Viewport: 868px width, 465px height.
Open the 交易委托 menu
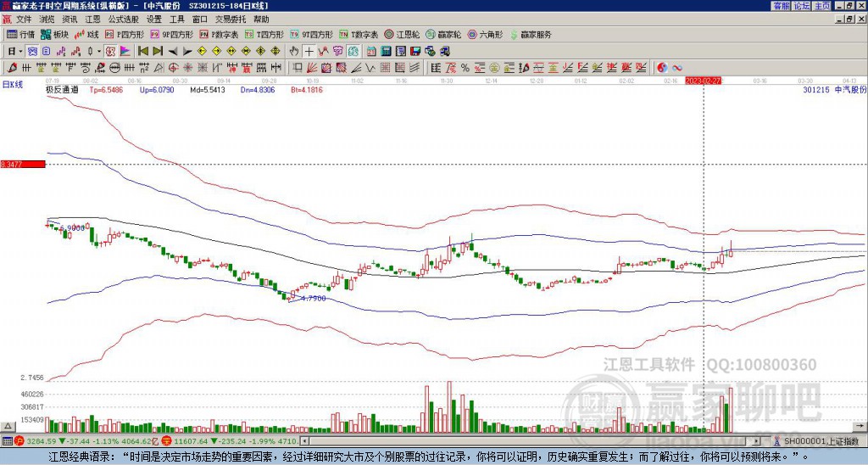[x=231, y=19]
